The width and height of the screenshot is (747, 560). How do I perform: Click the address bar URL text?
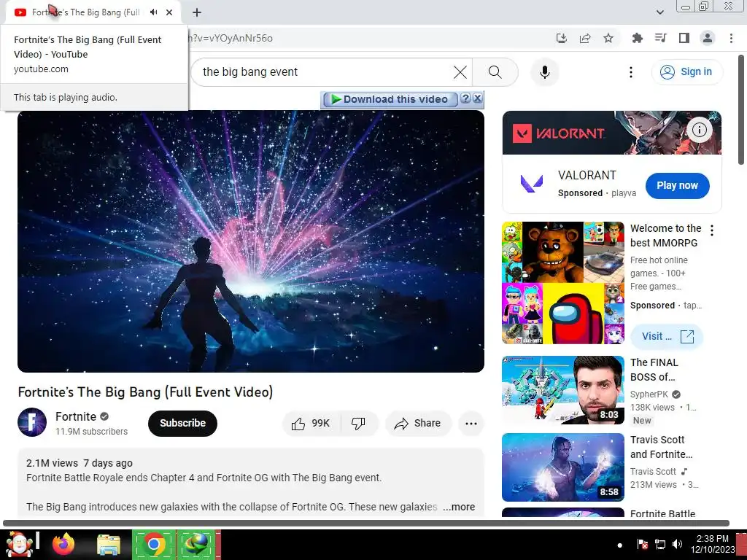coord(231,38)
